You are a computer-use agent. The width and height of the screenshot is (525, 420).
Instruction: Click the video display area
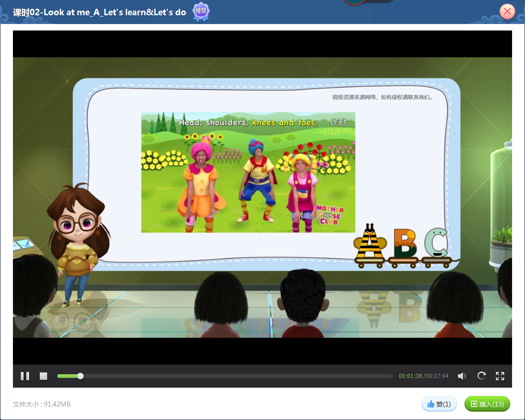coord(262,197)
